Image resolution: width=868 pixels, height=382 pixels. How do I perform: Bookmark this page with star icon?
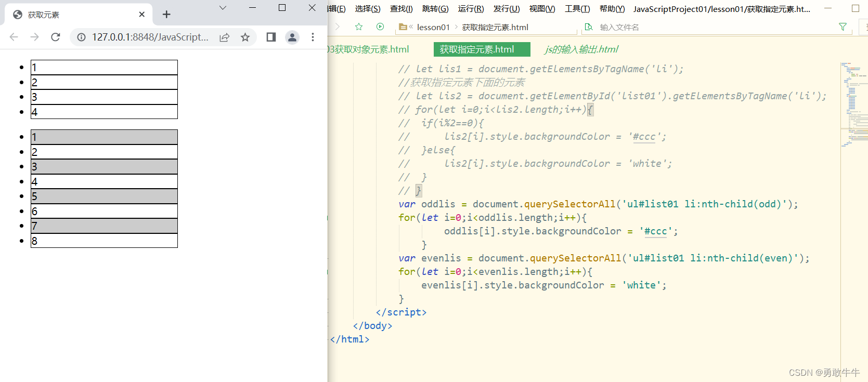coord(245,37)
